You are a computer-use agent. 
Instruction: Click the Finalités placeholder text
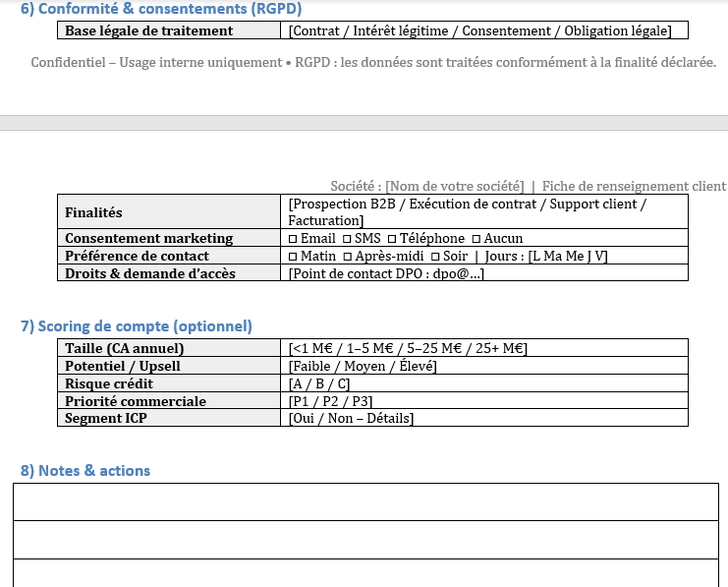[x=467, y=212]
